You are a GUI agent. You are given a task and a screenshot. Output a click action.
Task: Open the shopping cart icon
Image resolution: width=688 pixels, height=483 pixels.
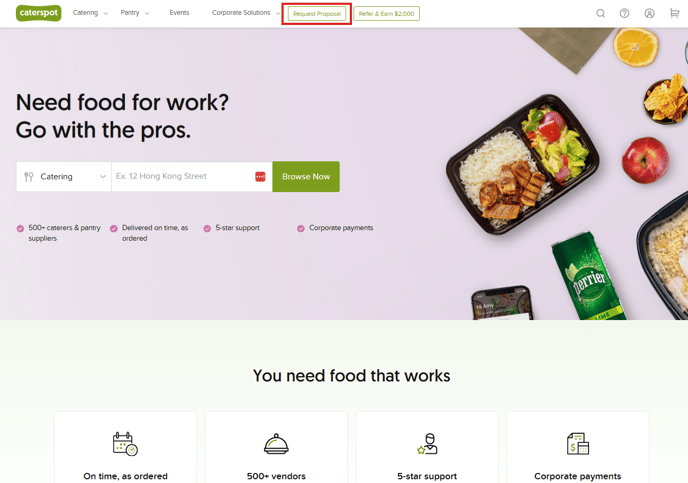674,13
